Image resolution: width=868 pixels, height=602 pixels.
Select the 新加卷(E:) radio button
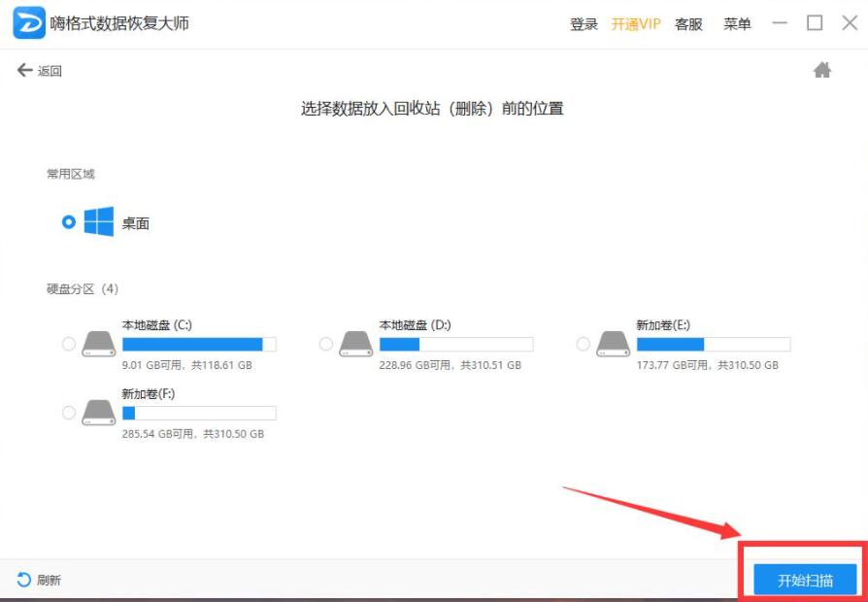pyautogui.click(x=583, y=345)
